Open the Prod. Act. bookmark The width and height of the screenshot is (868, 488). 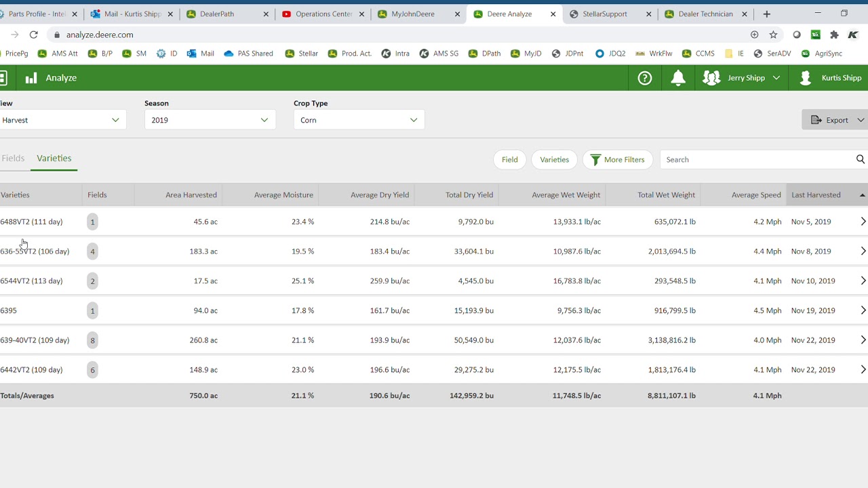[350, 54]
